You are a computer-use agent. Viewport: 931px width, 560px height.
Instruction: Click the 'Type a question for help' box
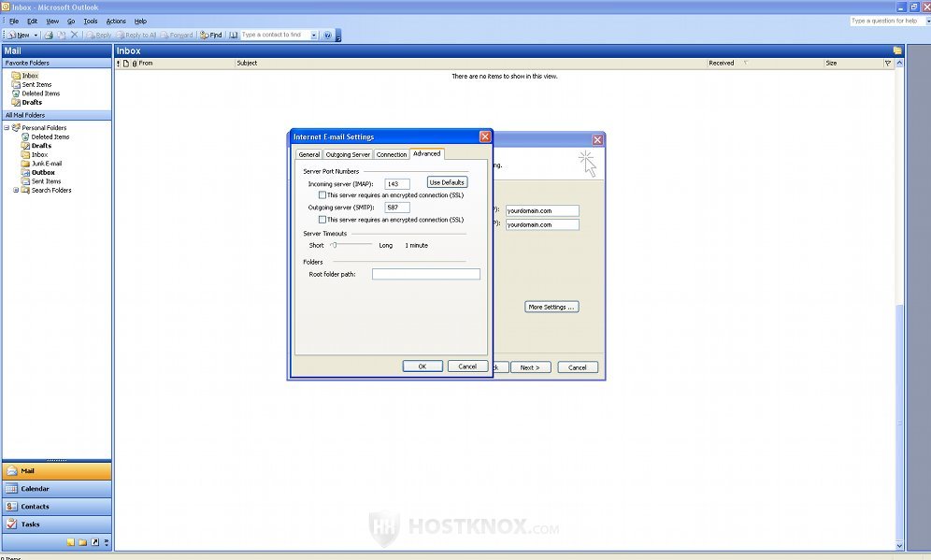[888, 21]
